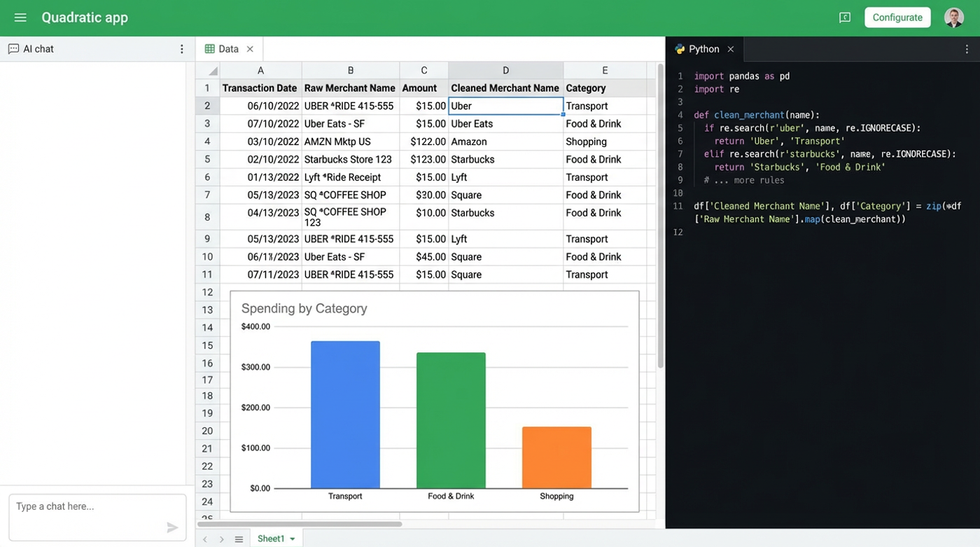Viewport: 980px width, 547px height.
Task: Click the Quadratic app title
Action: point(85,18)
